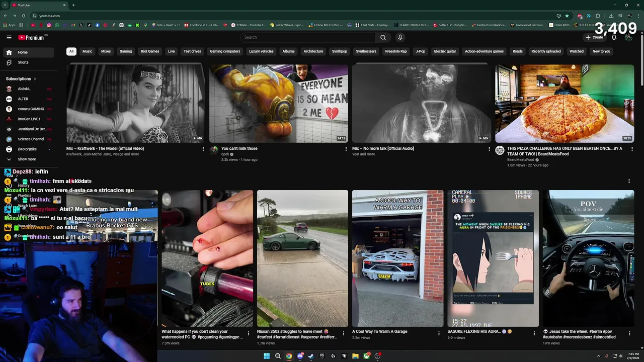Click the browser back arrow
This screenshot has height=362, width=644.
6,16
